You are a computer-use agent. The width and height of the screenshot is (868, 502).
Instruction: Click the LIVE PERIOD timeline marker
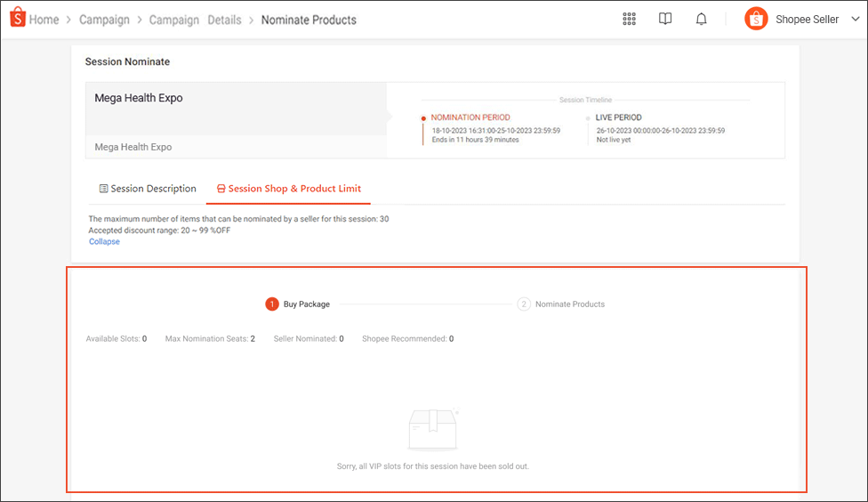click(x=588, y=118)
